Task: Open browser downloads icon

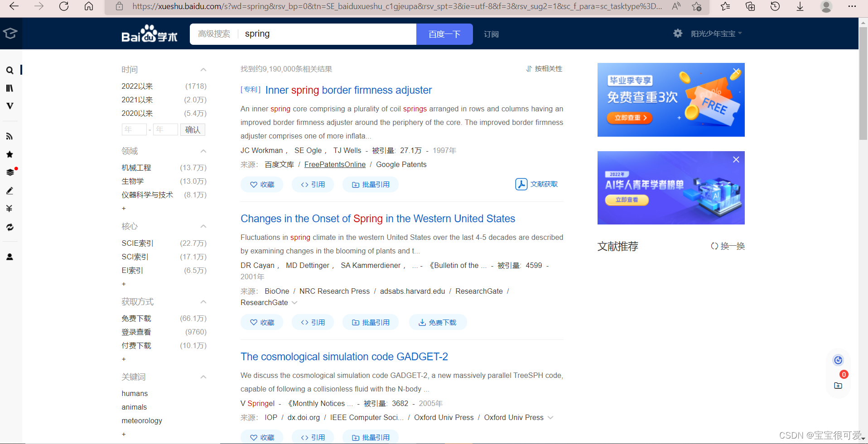Action: [800, 6]
